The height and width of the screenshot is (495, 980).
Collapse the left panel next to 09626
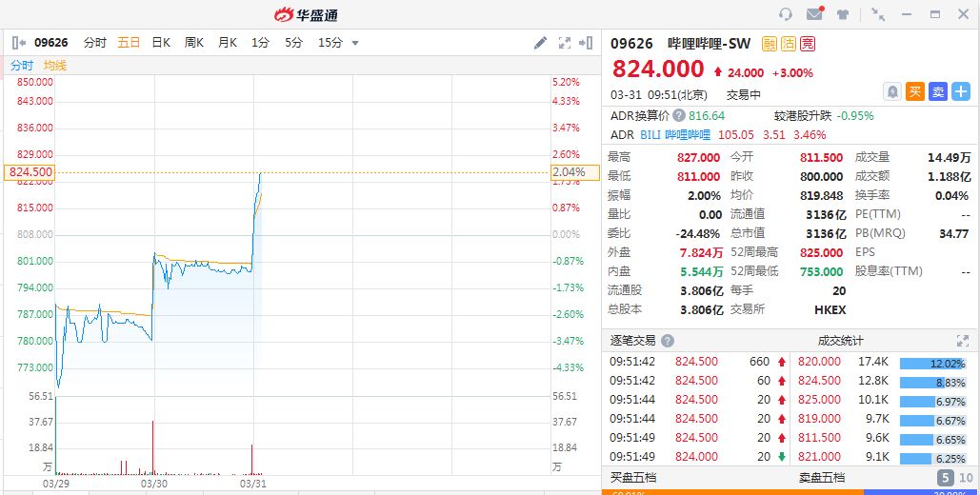pos(18,43)
